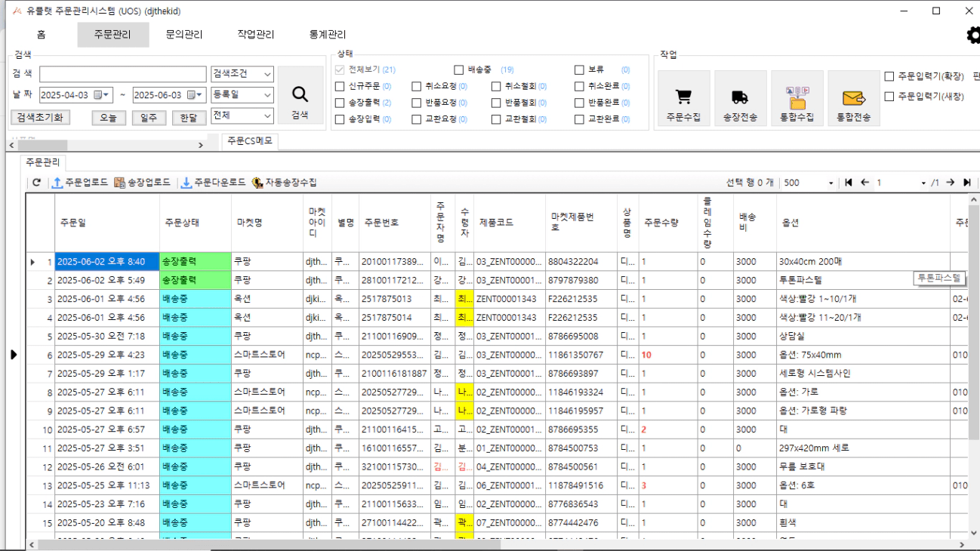This screenshot has height=551, width=980.
Task: Click the 주문다운로드 download icon
Action: tap(186, 183)
